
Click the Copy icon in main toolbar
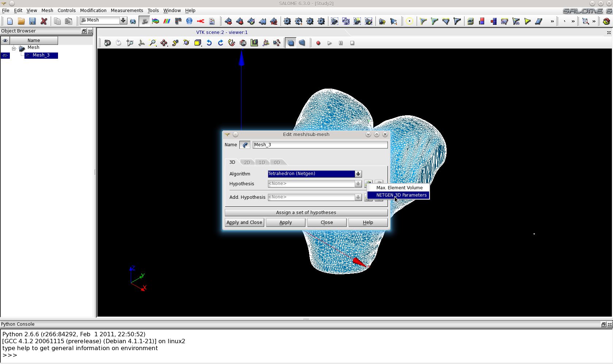[x=57, y=21]
